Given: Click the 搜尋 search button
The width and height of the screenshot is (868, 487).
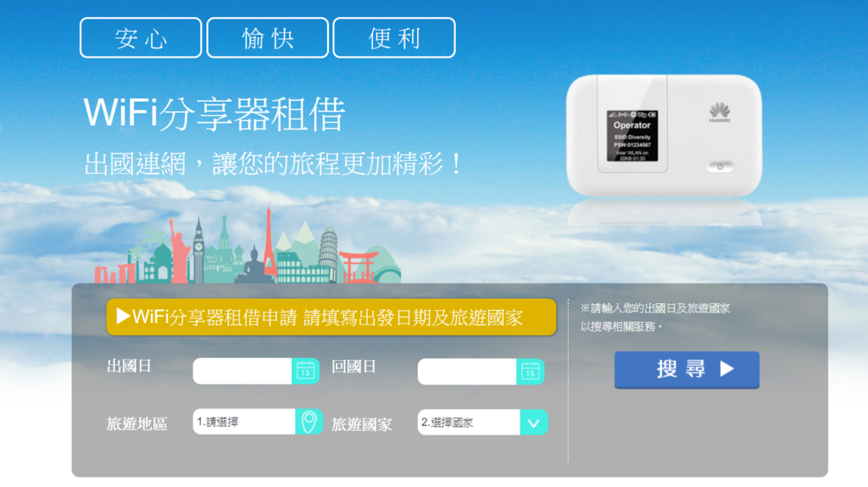Looking at the screenshot, I should click(687, 369).
